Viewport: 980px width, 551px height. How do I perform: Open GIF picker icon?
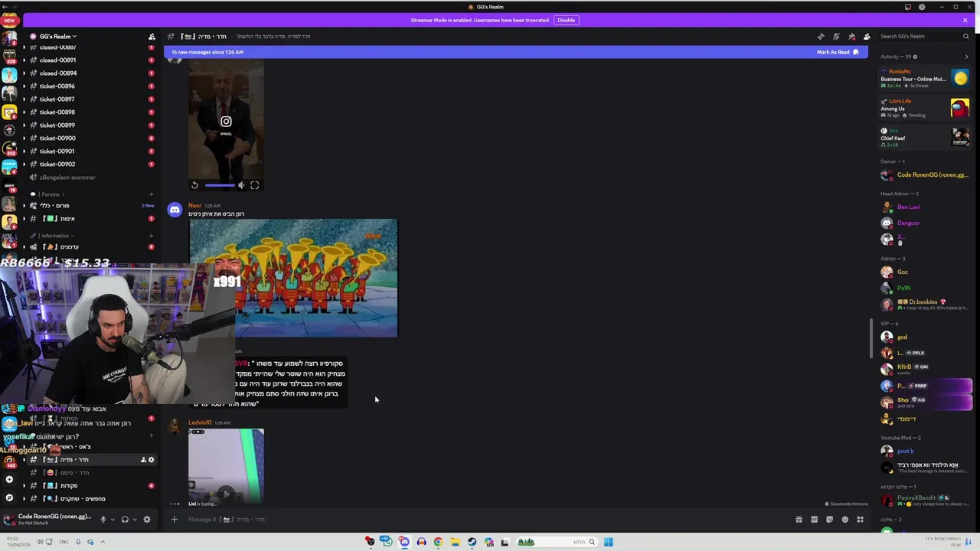(x=814, y=520)
